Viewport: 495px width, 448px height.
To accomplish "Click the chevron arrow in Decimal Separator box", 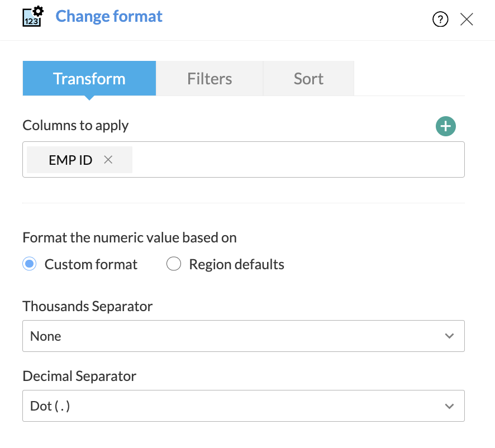I will click(x=449, y=406).
